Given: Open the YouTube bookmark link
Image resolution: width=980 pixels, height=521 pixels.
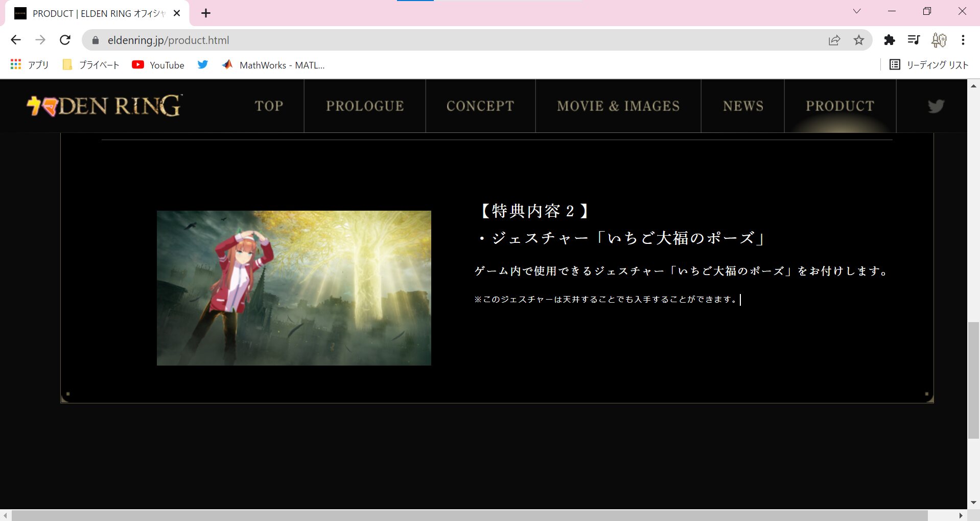Looking at the screenshot, I should click(158, 65).
